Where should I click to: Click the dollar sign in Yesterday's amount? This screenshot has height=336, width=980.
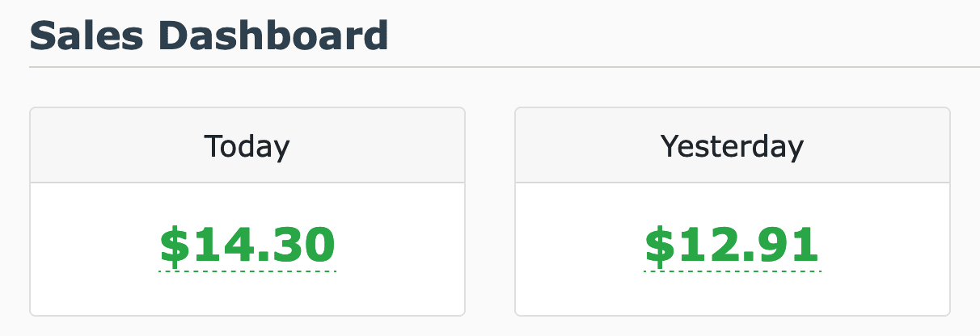[x=657, y=246]
